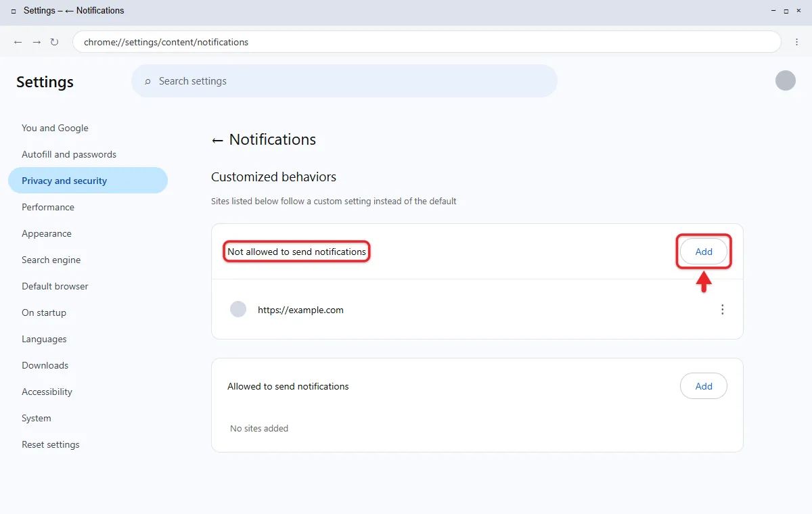Focus the address bar URL
This screenshot has width=812, height=514.
tap(426, 42)
